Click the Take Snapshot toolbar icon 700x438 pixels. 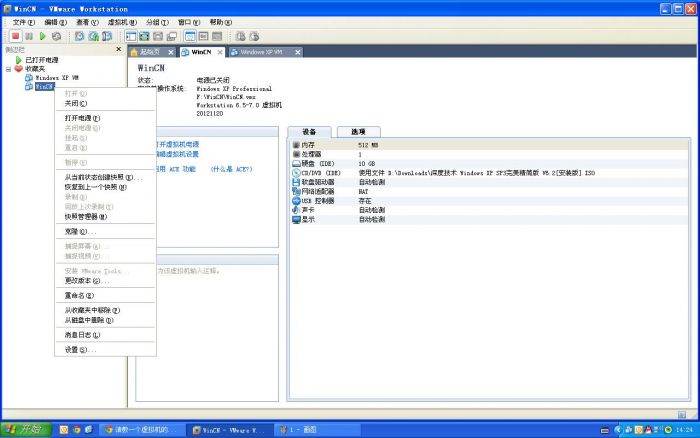point(79,36)
